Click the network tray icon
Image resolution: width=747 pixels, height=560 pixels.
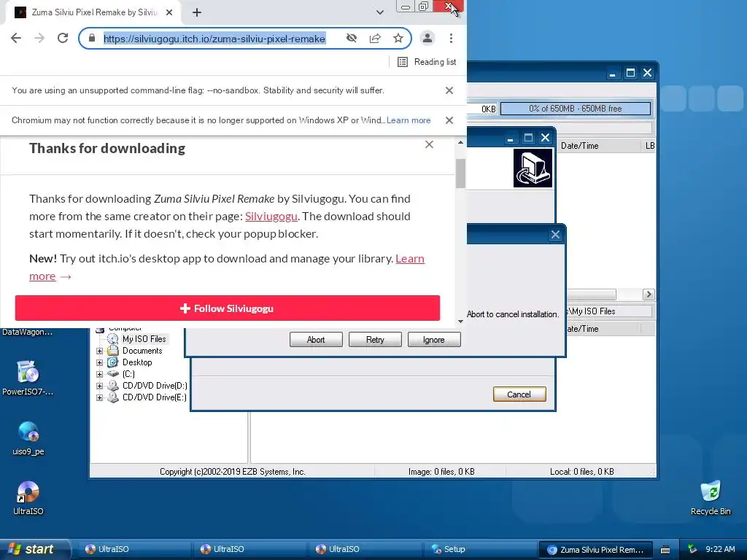[692, 549]
